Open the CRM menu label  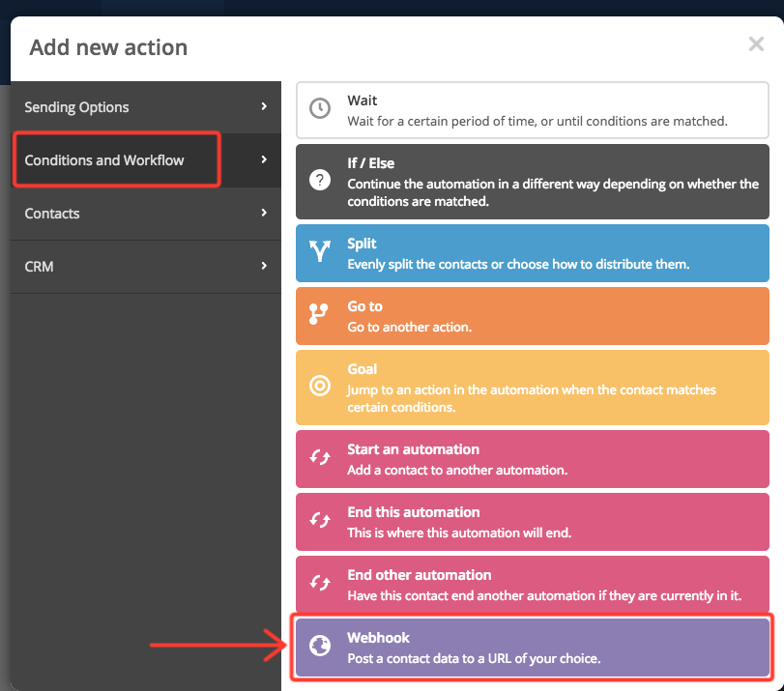pyautogui.click(x=40, y=267)
